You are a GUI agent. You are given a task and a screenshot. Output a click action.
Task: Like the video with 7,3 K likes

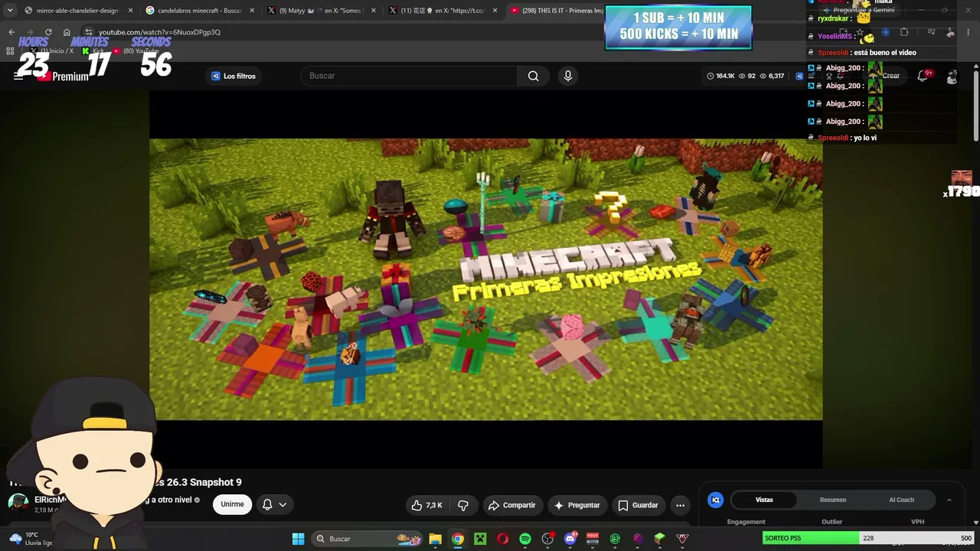click(x=427, y=505)
